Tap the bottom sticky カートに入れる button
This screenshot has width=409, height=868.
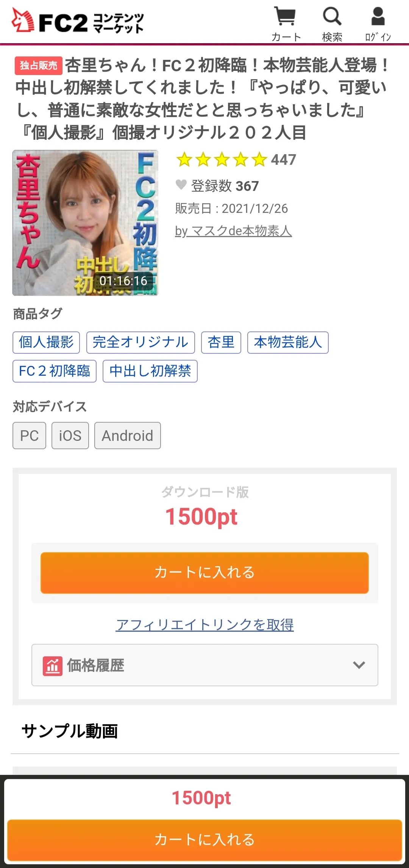pyautogui.click(x=204, y=840)
